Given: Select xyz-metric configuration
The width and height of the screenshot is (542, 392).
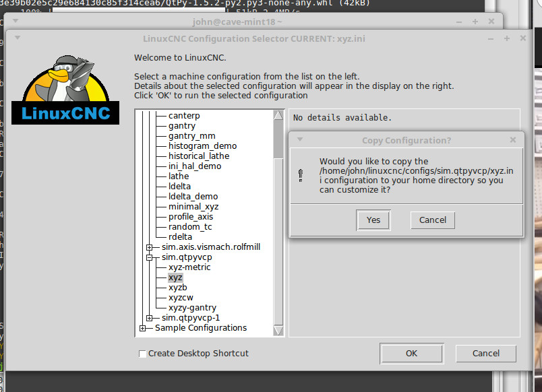Looking at the screenshot, I should coord(189,267).
